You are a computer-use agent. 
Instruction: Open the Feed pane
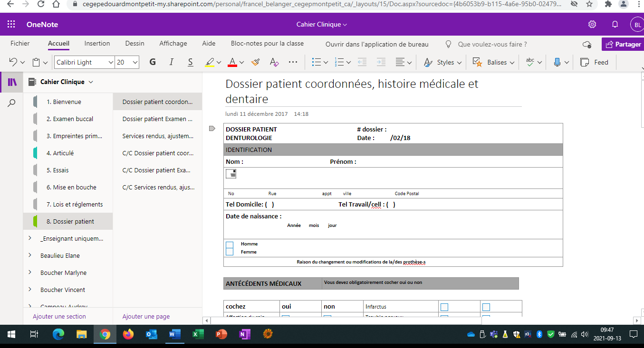(595, 62)
